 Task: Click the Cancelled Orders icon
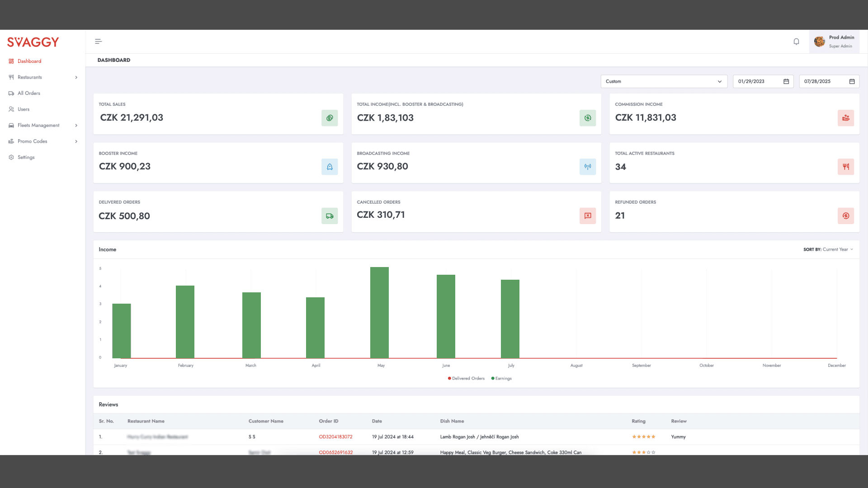pos(588,216)
